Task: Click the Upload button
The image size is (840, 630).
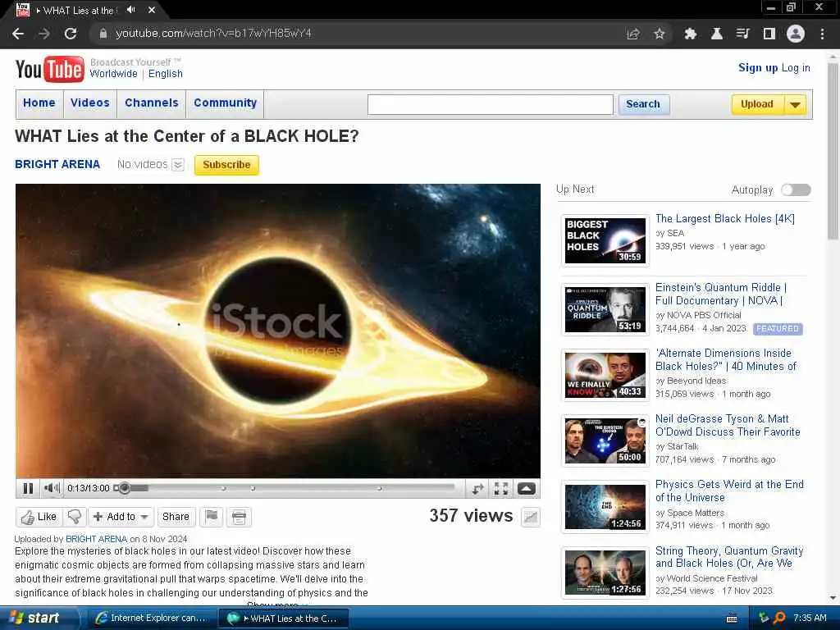Action: click(x=757, y=104)
